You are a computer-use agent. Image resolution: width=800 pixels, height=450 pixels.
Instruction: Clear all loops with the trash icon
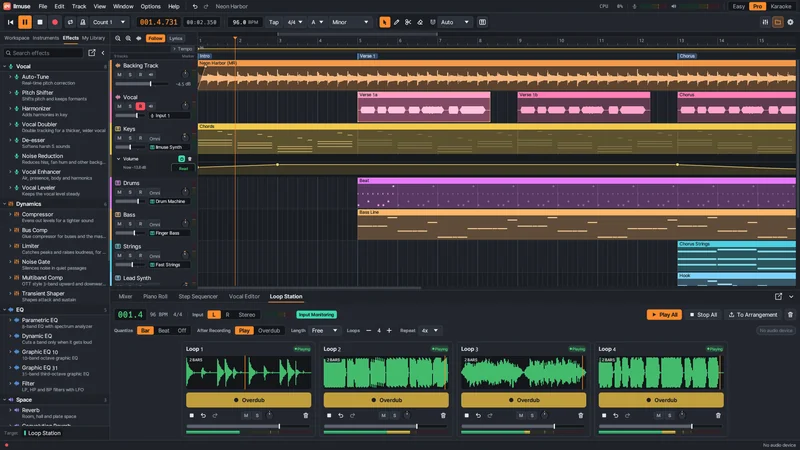pyautogui.click(x=790, y=315)
